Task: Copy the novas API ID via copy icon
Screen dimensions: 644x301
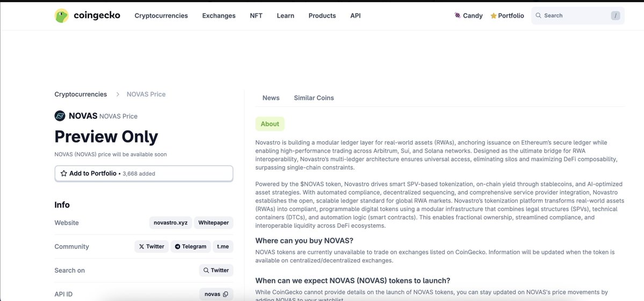Action: [225, 295]
